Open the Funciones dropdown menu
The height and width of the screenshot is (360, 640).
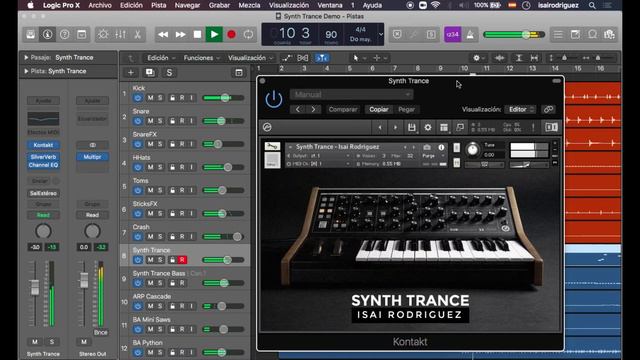(x=202, y=58)
